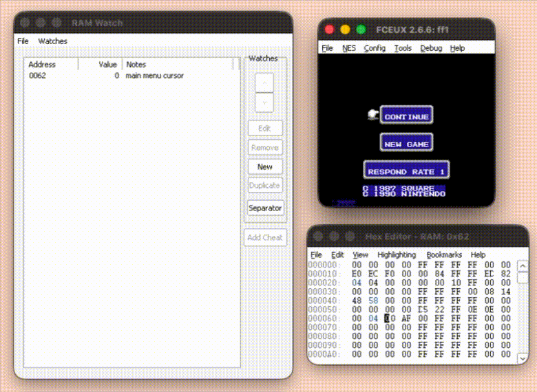Open the Debug menu in FCEUX

pyautogui.click(x=431, y=48)
